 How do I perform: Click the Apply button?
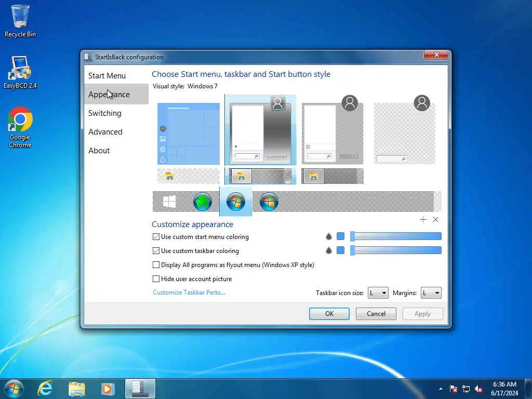click(422, 313)
